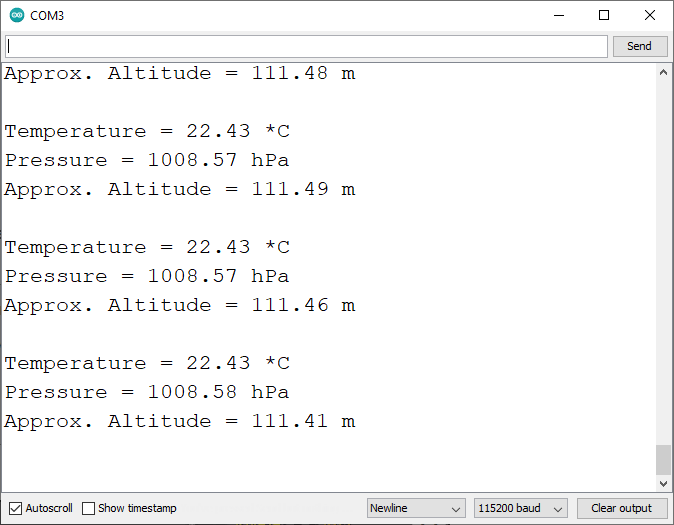Open the Newline line-ending dropdown
Image resolution: width=674 pixels, height=525 pixels.
click(416, 508)
